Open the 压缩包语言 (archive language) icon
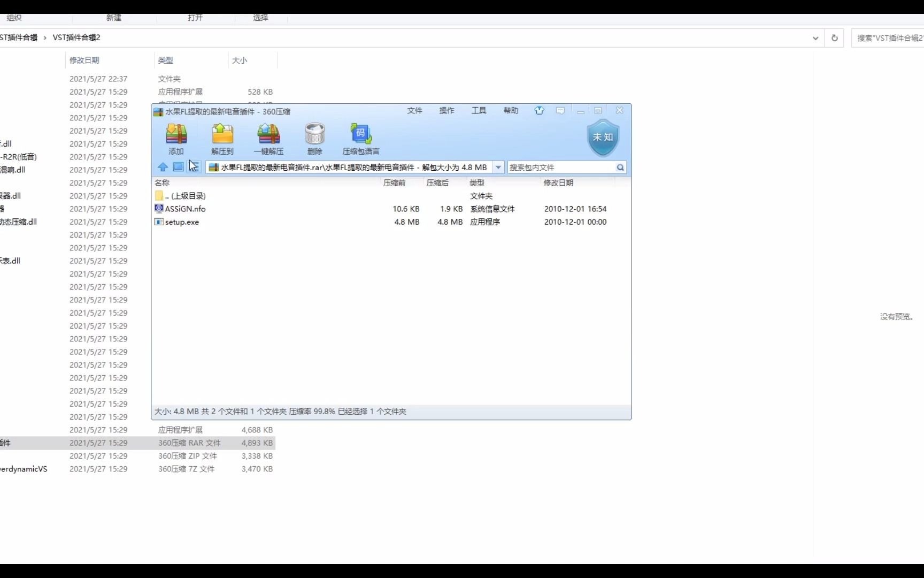 (x=361, y=139)
